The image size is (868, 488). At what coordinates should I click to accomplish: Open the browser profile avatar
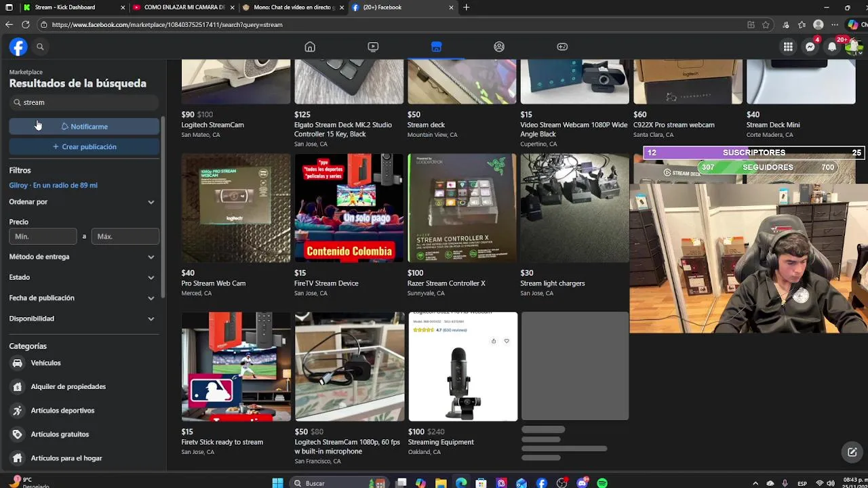[818, 24]
